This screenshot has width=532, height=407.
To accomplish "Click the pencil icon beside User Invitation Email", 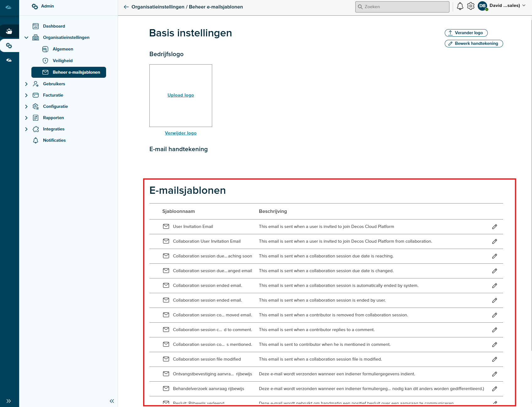I will (x=495, y=226).
